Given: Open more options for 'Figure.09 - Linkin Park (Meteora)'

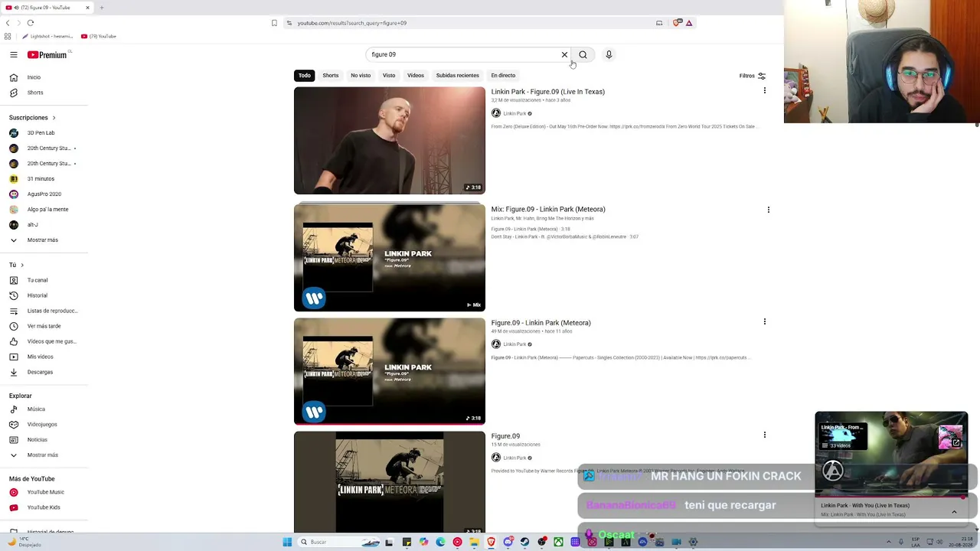Looking at the screenshot, I should 764,322.
